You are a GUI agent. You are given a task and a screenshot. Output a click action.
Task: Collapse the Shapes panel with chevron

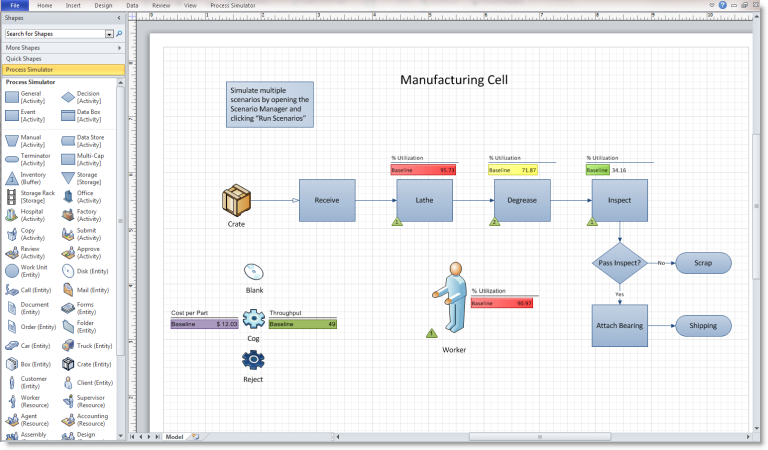(x=119, y=18)
